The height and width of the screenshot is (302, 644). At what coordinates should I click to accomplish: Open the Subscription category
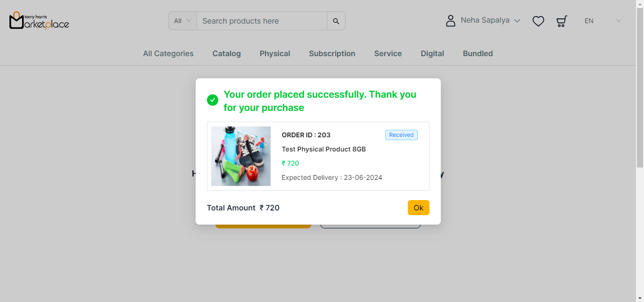pyautogui.click(x=332, y=54)
